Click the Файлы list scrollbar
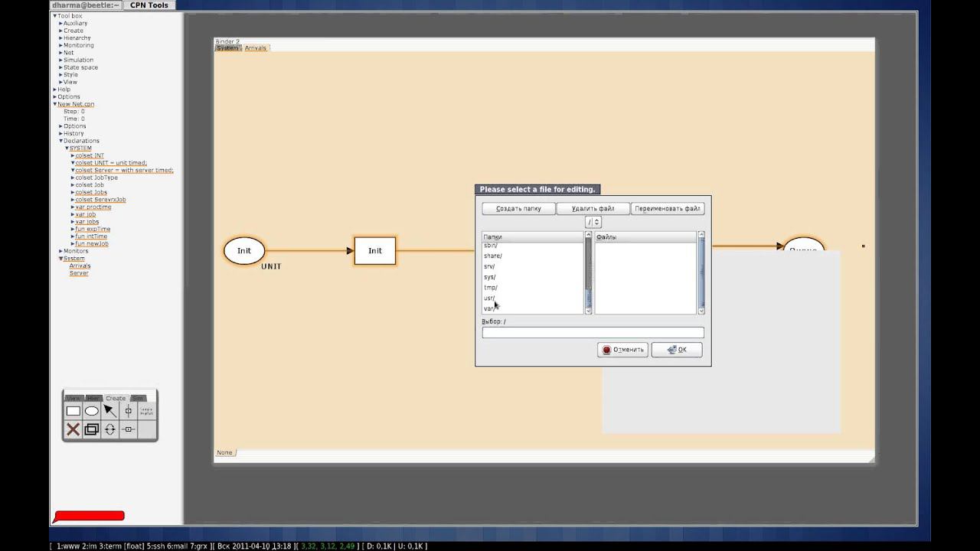Viewport: 980px width, 551px height. pyautogui.click(x=701, y=272)
